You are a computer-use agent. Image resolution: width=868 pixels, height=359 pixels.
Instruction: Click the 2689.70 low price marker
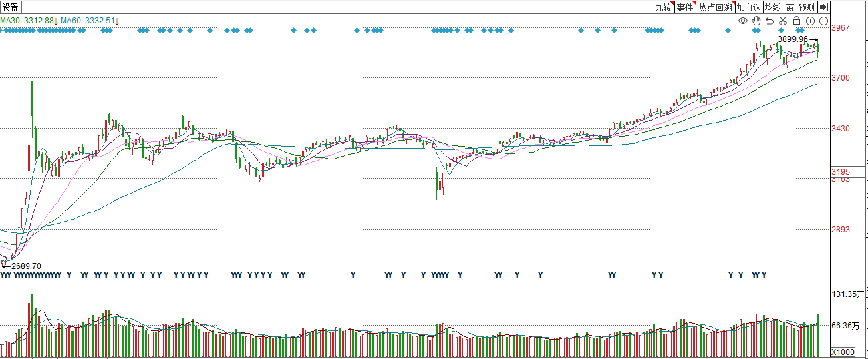(x=27, y=266)
